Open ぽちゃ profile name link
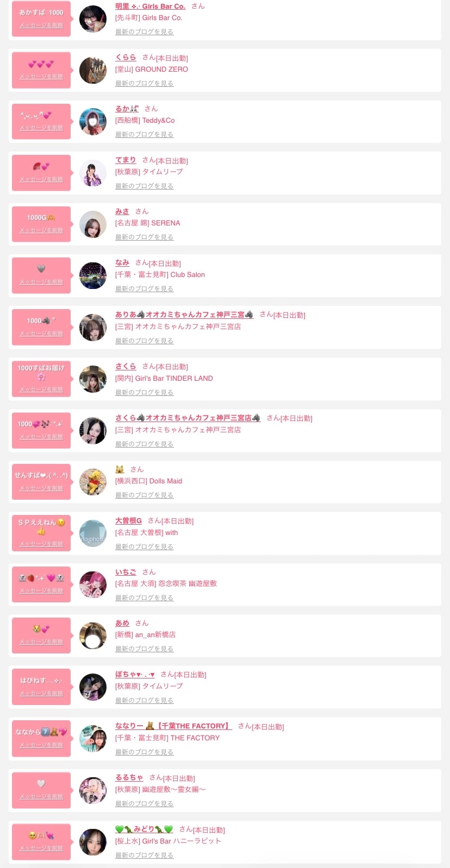The width and height of the screenshot is (450, 868). 135,675
